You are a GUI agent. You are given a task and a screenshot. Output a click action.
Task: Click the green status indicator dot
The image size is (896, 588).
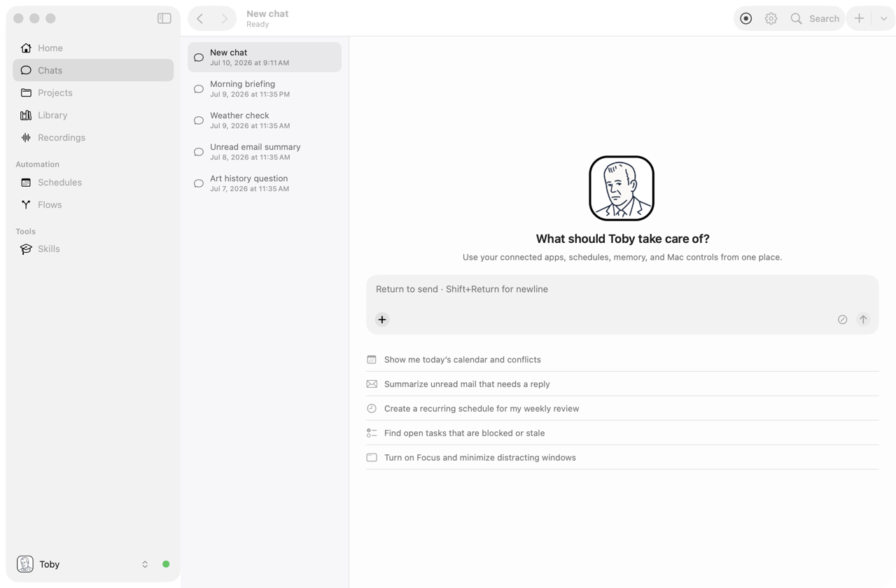click(166, 564)
